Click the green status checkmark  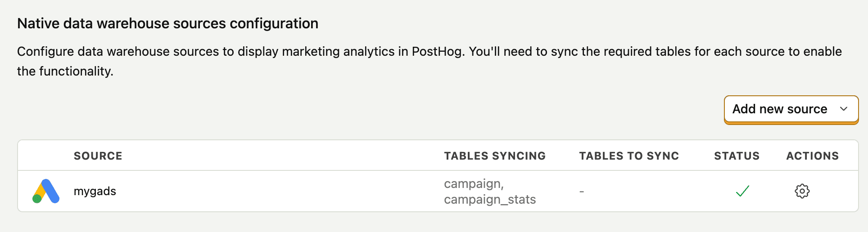(x=742, y=191)
